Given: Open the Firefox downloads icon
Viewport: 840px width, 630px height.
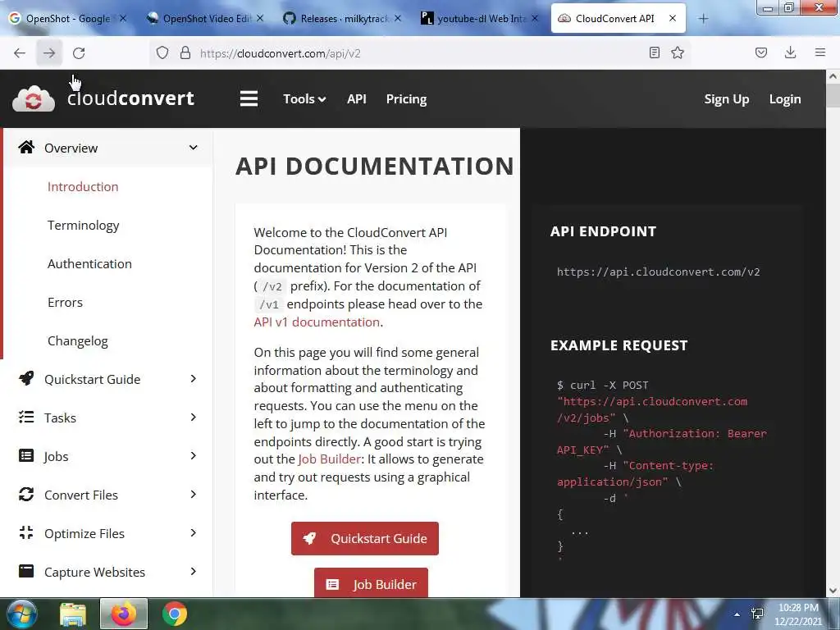Looking at the screenshot, I should [790, 52].
